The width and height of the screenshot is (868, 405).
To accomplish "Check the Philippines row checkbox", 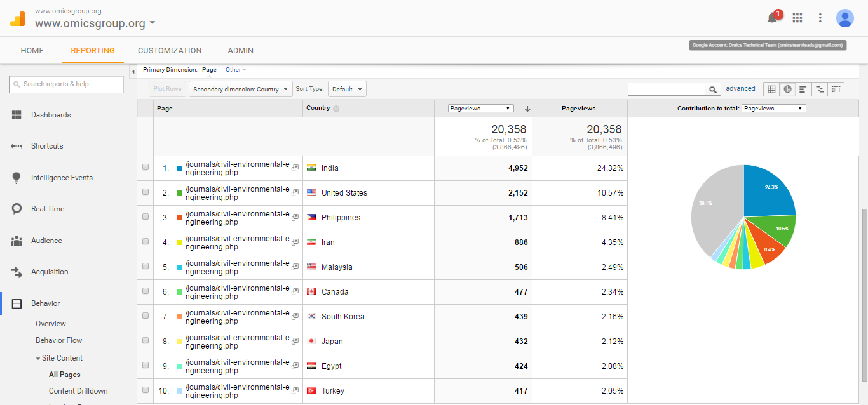I will (x=146, y=216).
